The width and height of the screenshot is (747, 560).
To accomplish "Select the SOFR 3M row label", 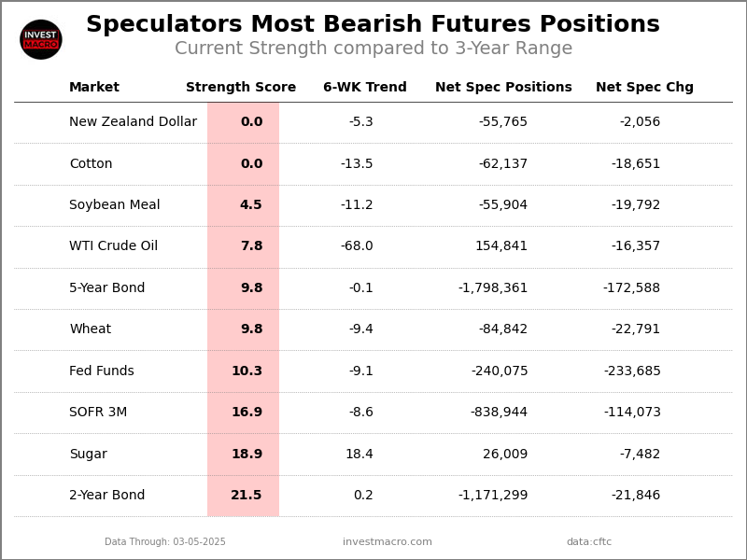I will tap(98, 413).
